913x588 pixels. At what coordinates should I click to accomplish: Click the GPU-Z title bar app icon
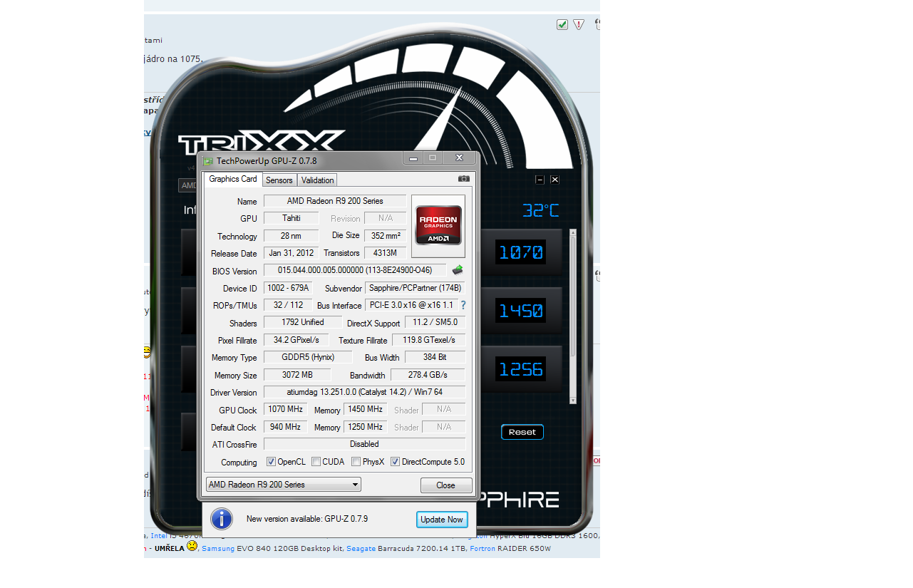click(208, 161)
